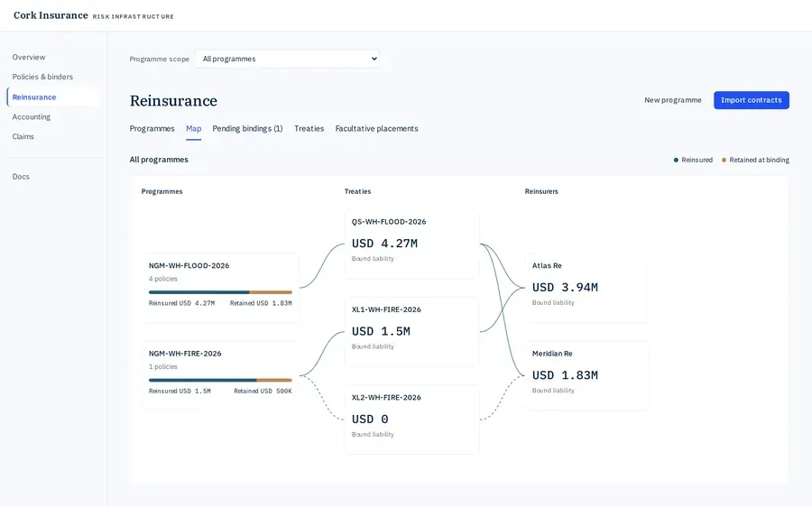Select the NGM-WH-FLOOD-2026 programme card
The width and height of the screenshot is (812, 507).
tap(221, 288)
